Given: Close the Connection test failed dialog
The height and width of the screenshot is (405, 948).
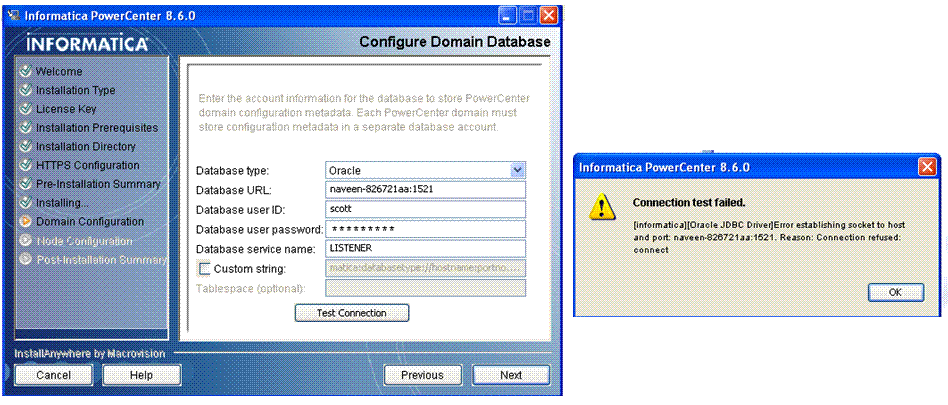Looking at the screenshot, I should (927, 167).
